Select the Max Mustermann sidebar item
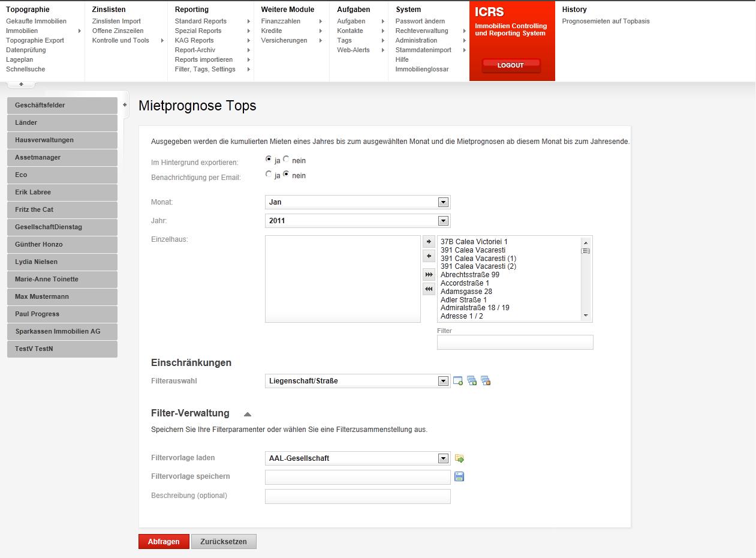The width and height of the screenshot is (756, 558). point(62,296)
